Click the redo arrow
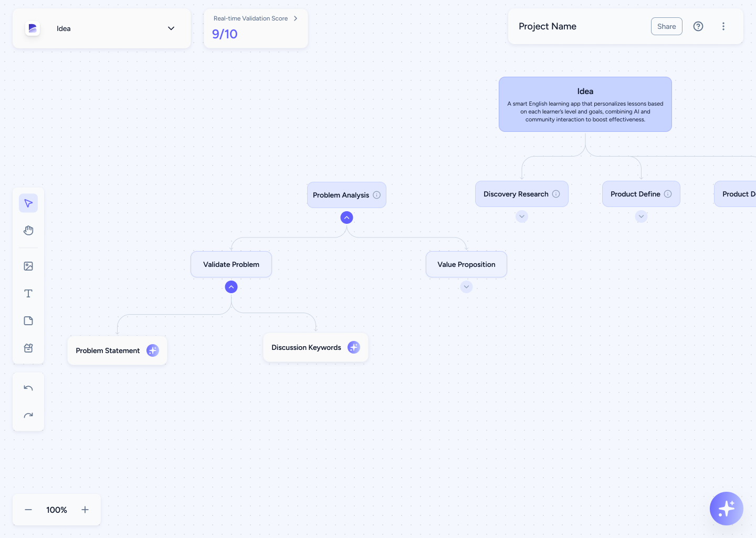The width and height of the screenshot is (756, 538). pos(28,416)
